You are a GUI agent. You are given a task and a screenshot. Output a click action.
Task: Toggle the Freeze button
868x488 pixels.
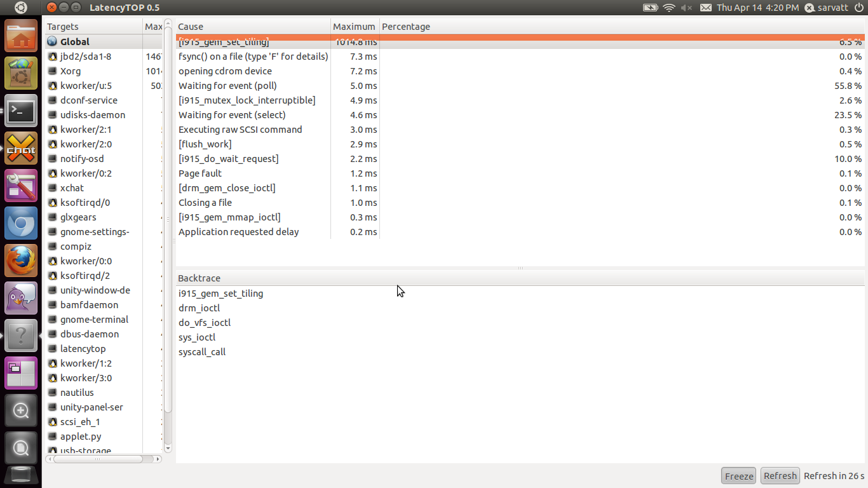pos(739,476)
